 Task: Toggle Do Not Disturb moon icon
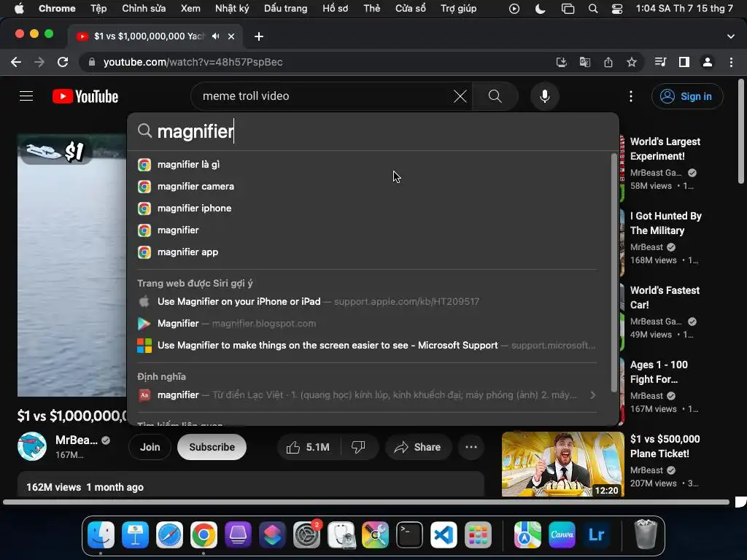(541, 9)
